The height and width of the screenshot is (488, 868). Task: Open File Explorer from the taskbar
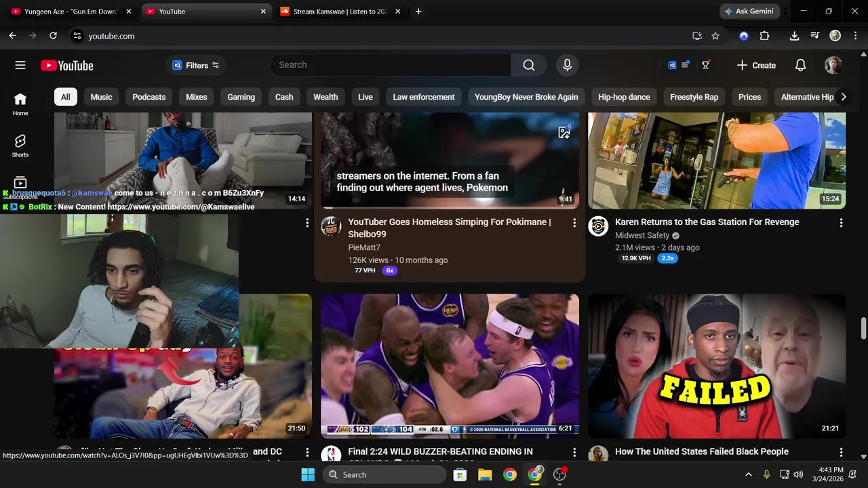[485, 474]
